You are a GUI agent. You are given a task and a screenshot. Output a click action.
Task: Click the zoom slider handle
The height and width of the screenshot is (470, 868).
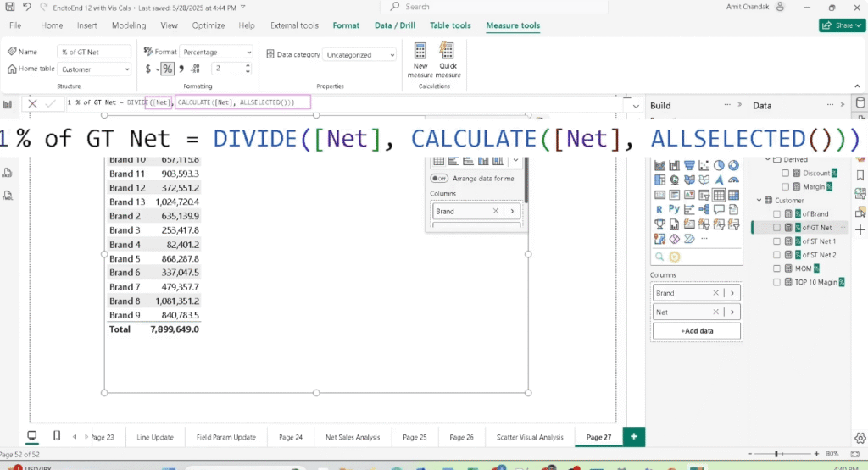pos(776,453)
